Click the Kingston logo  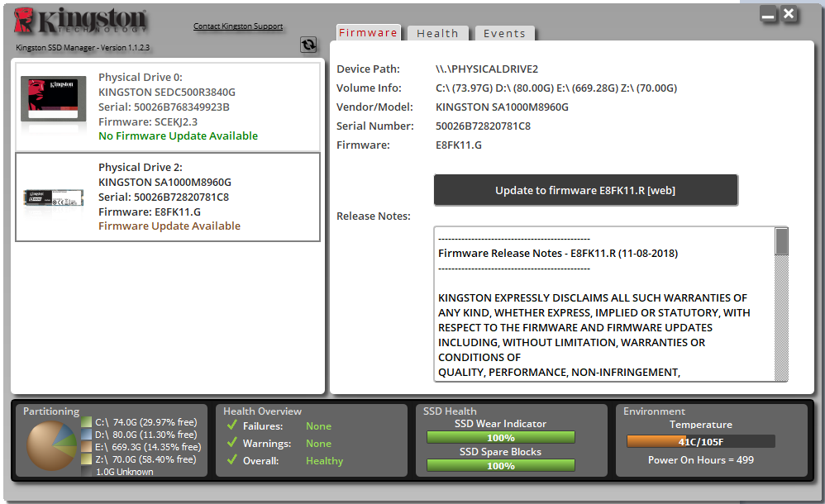[x=80, y=21]
